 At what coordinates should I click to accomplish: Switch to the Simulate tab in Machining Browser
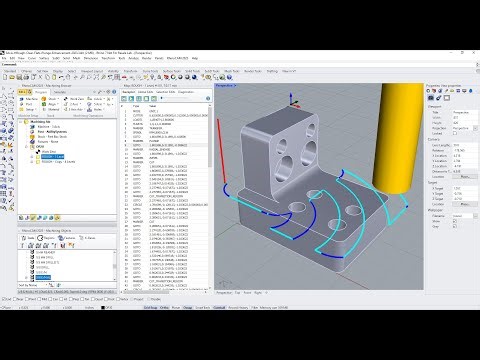[x=60, y=92]
